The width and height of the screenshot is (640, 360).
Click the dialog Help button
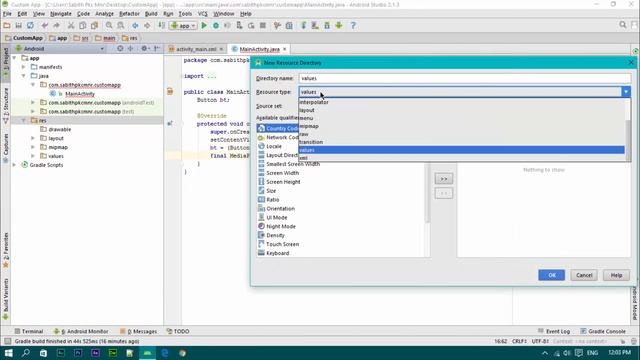coord(616,275)
